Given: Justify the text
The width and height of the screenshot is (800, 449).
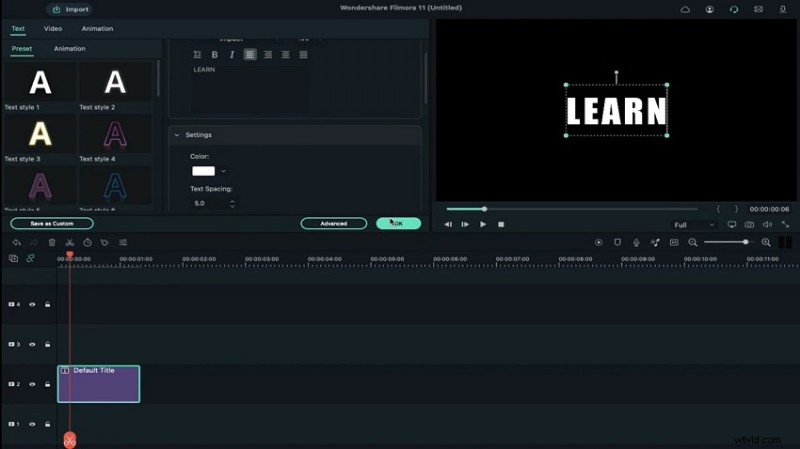Looking at the screenshot, I should [x=304, y=55].
